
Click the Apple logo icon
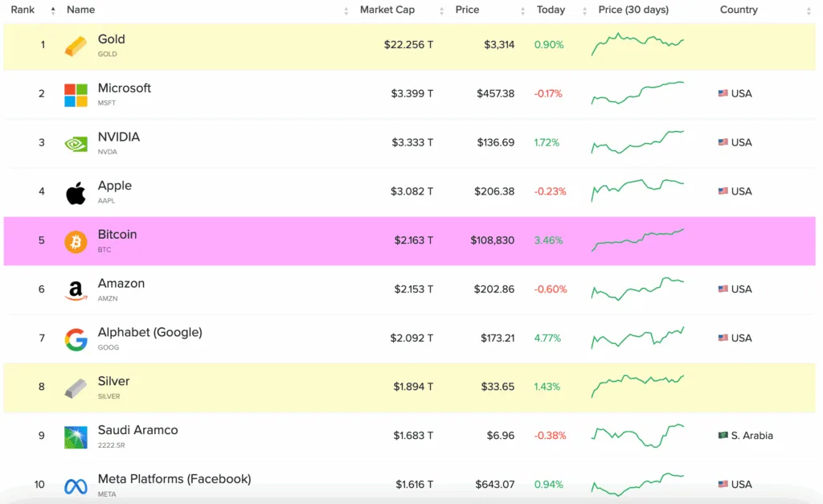(x=76, y=193)
